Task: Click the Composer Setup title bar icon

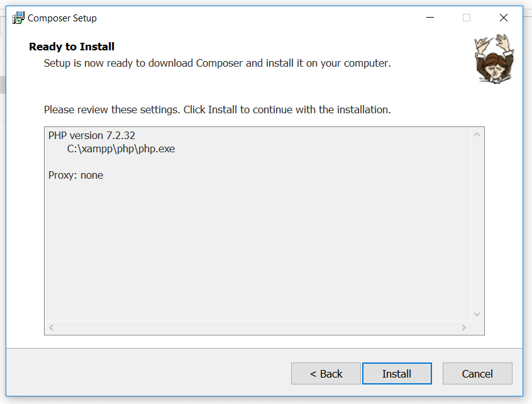Action: [x=18, y=18]
